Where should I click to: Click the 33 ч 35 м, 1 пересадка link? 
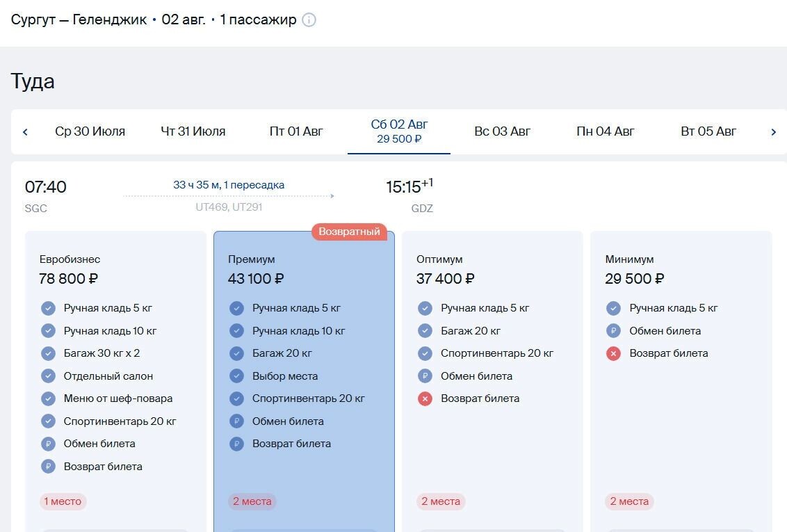coord(229,185)
